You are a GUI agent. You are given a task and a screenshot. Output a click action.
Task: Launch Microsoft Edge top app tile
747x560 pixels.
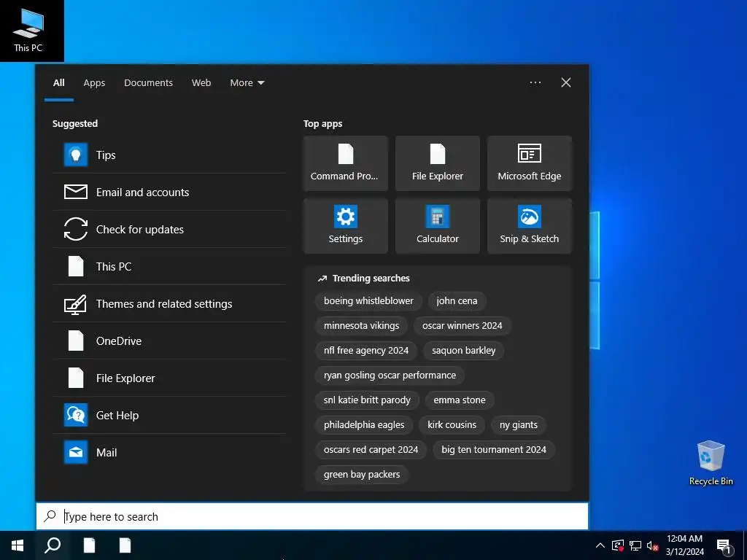coord(530,163)
